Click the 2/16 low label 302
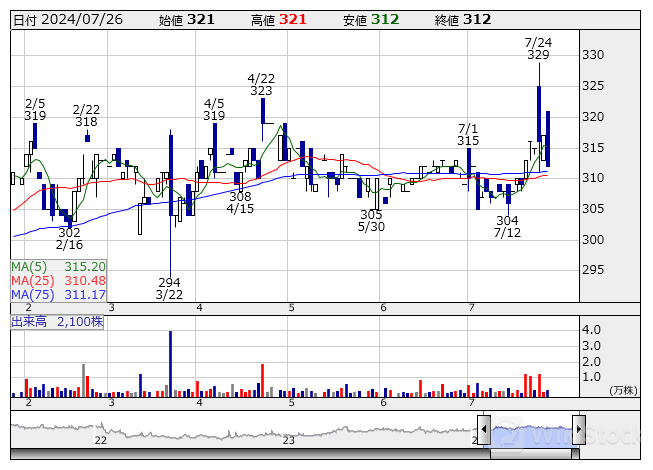 [x=69, y=232]
